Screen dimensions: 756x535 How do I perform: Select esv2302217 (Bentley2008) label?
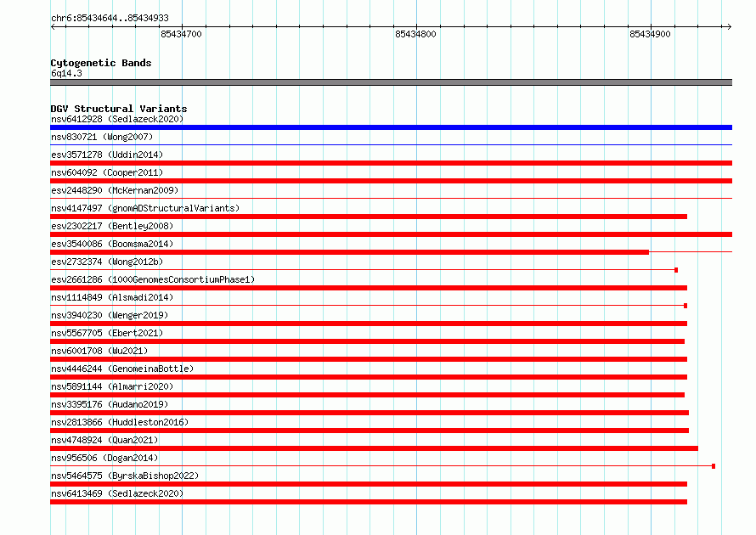(x=112, y=226)
